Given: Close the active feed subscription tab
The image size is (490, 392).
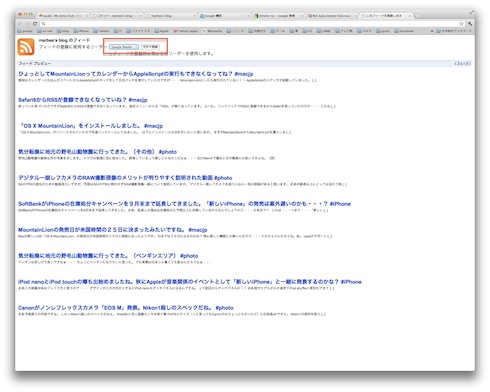Looking at the screenshot, I should pyautogui.click(x=410, y=16).
